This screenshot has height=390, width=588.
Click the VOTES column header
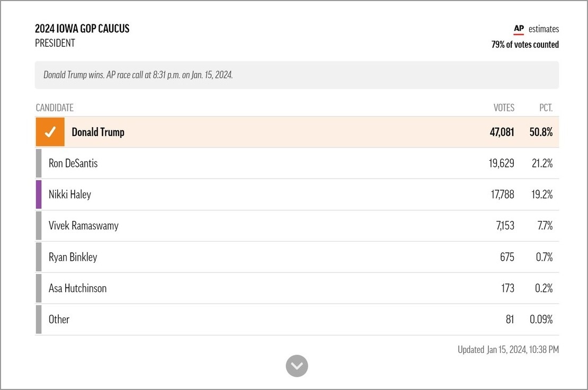click(504, 108)
